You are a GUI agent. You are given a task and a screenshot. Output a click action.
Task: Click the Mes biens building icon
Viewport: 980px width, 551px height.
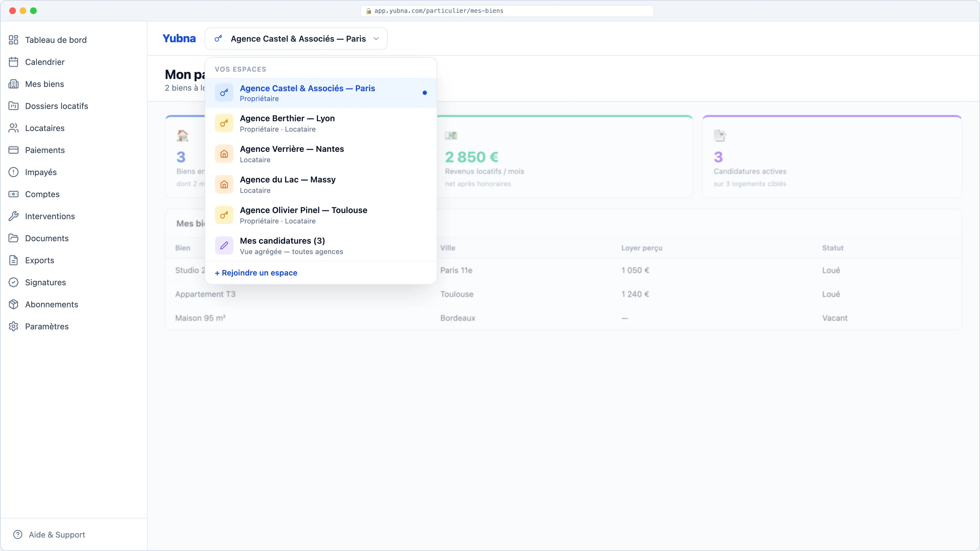coord(14,84)
